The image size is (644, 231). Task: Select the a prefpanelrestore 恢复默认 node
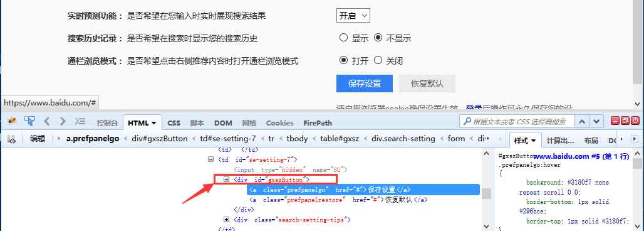tap(339, 200)
